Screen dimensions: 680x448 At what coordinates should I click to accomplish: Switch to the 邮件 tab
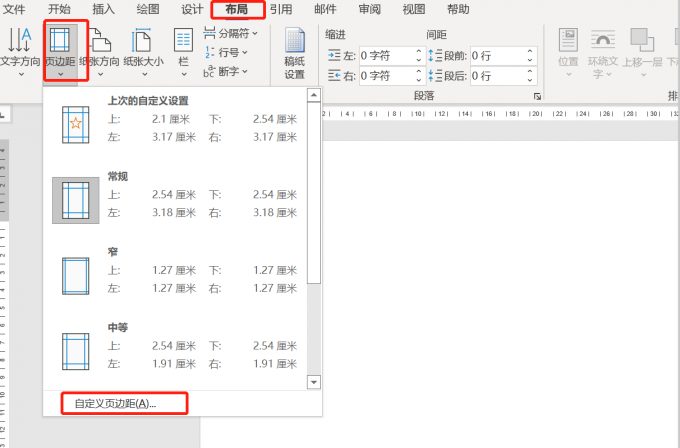(x=325, y=9)
